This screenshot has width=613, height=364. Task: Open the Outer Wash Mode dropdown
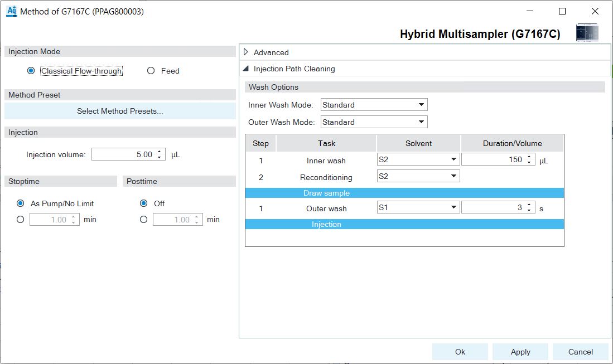point(421,122)
